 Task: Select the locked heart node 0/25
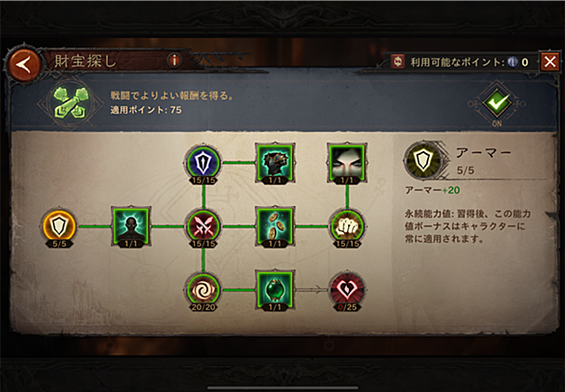tap(347, 290)
